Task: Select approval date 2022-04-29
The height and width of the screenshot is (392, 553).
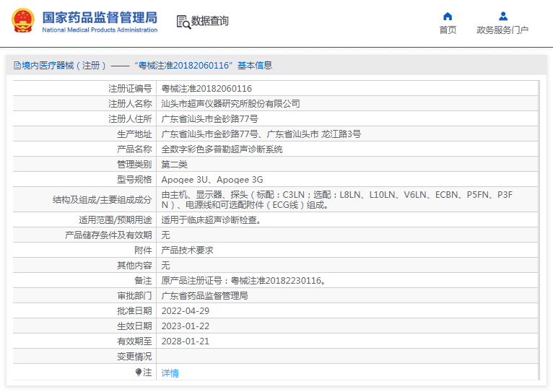Action: click(x=185, y=311)
